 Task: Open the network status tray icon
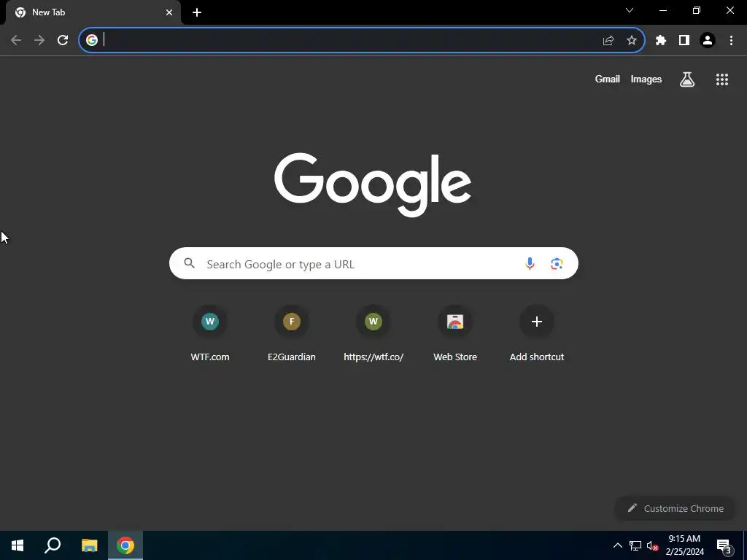click(x=635, y=545)
